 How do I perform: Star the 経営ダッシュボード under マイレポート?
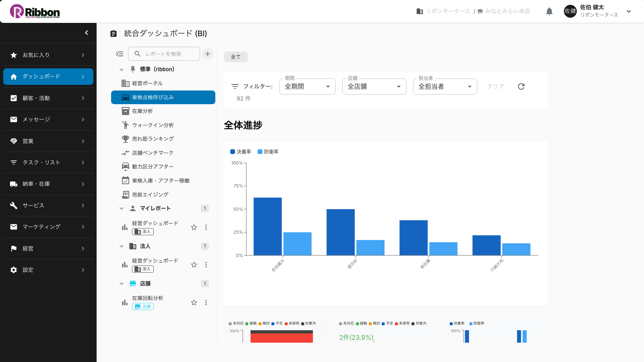[x=194, y=227]
